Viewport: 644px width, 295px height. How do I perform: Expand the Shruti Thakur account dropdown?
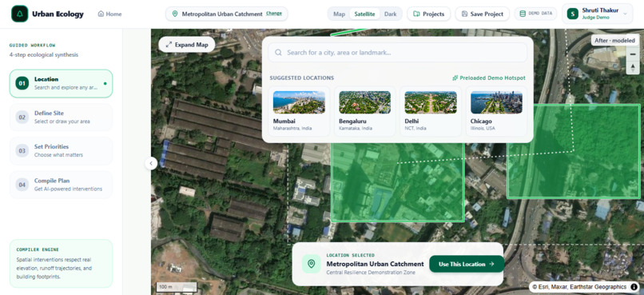click(625, 14)
